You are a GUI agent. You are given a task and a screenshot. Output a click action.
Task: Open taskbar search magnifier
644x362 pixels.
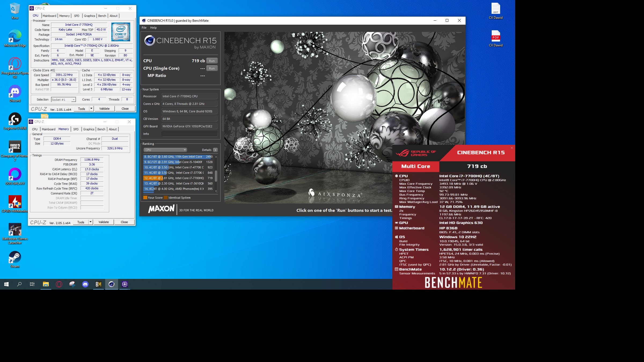coord(19,284)
